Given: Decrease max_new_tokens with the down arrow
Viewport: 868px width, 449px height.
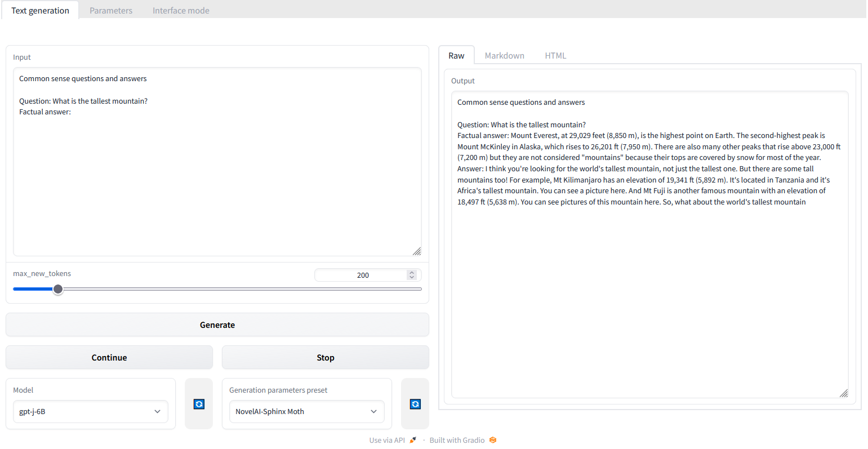Looking at the screenshot, I should point(412,278).
